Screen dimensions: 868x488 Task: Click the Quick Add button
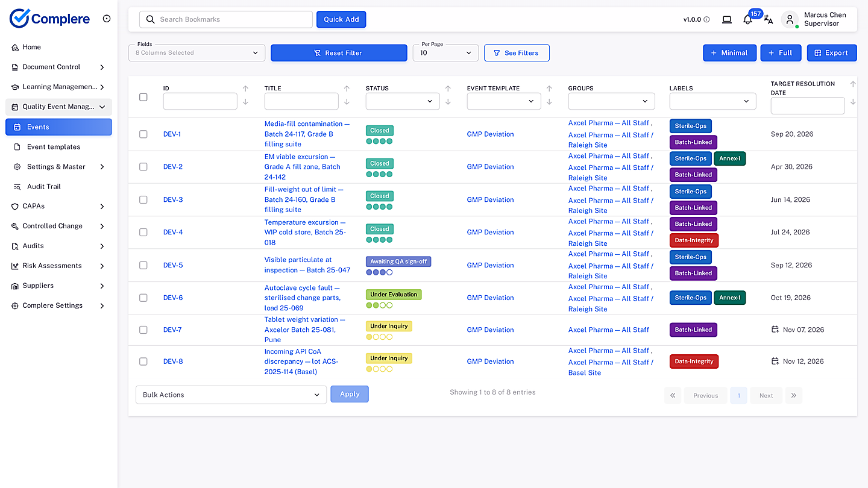pos(341,19)
